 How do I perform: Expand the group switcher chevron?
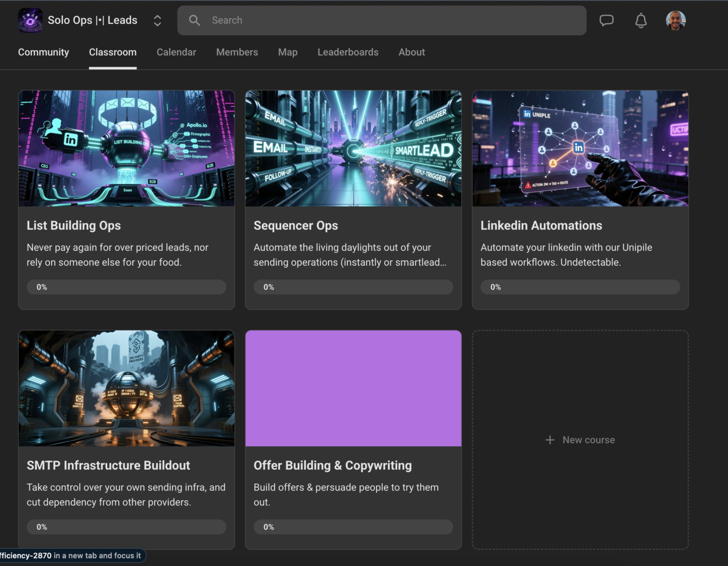tap(157, 20)
